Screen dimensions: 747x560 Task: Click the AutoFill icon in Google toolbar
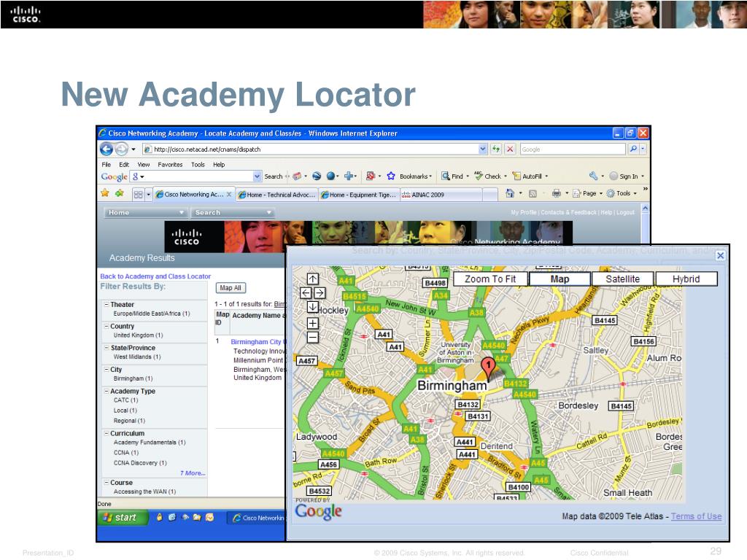pyautogui.click(x=516, y=176)
